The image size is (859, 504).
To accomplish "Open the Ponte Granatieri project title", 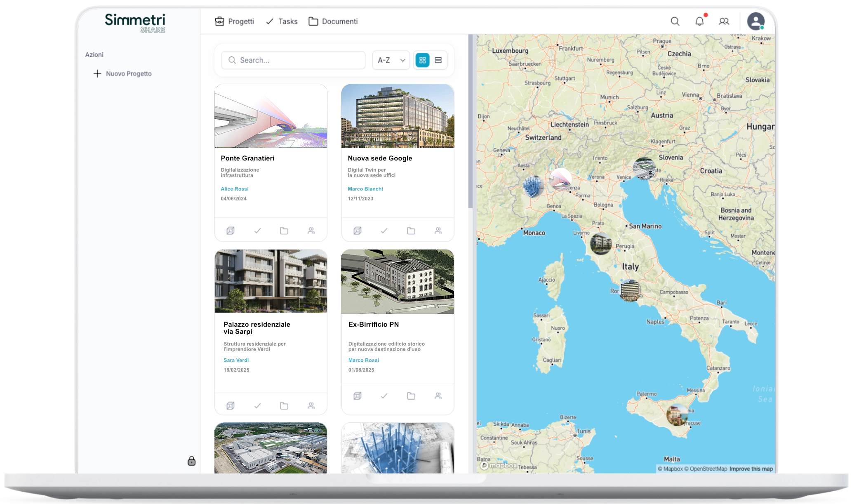I will coord(247,158).
